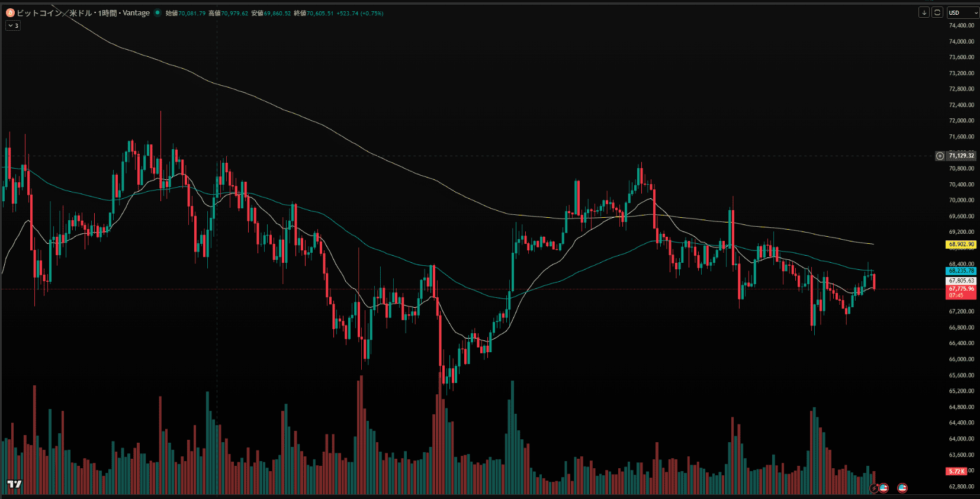Image resolution: width=980 pixels, height=499 pixels.
Task: Click the red 5.72K volume label
Action: pyautogui.click(x=956, y=471)
